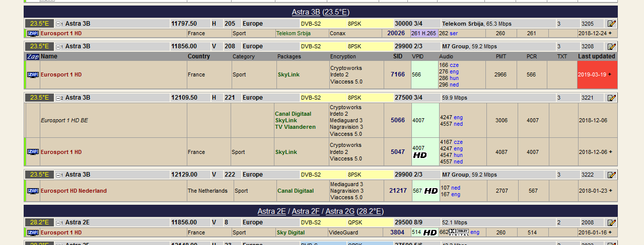Open the Astra 2F heading link
The image size is (644, 245).
click(306, 211)
